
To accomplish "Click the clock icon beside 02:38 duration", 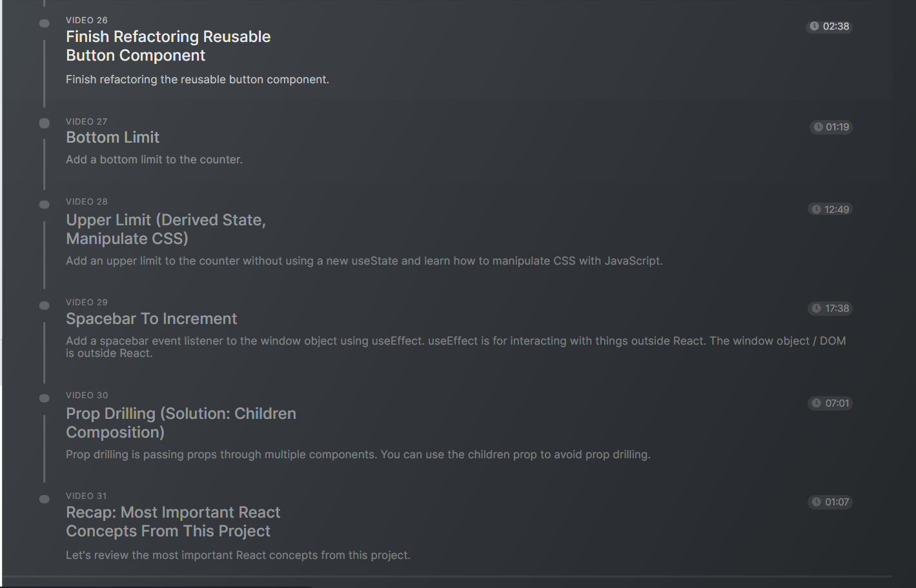I will tap(815, 26).
